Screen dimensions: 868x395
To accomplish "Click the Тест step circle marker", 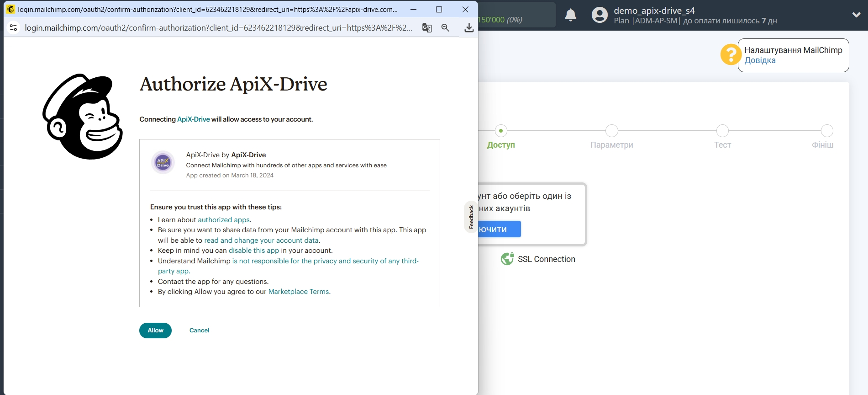I will (722, 131).
